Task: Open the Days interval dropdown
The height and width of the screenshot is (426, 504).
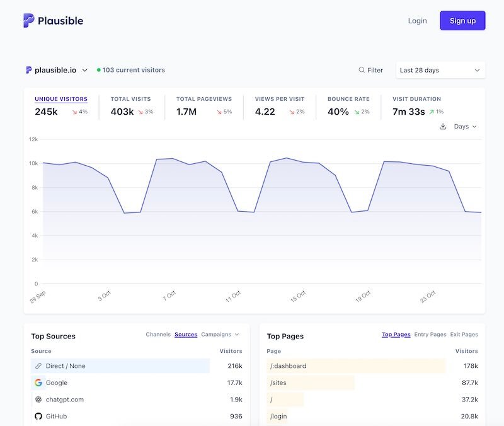Action: (x=464, y=126)
